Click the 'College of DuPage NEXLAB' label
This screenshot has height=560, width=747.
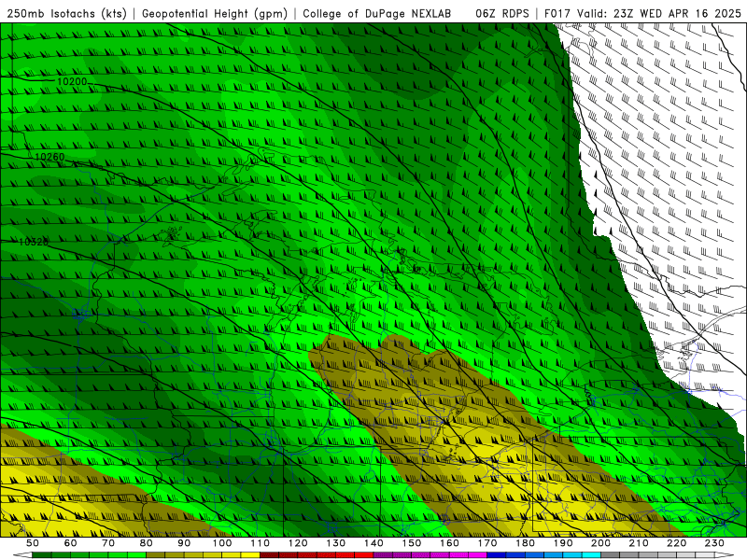[x=377, y=14]
